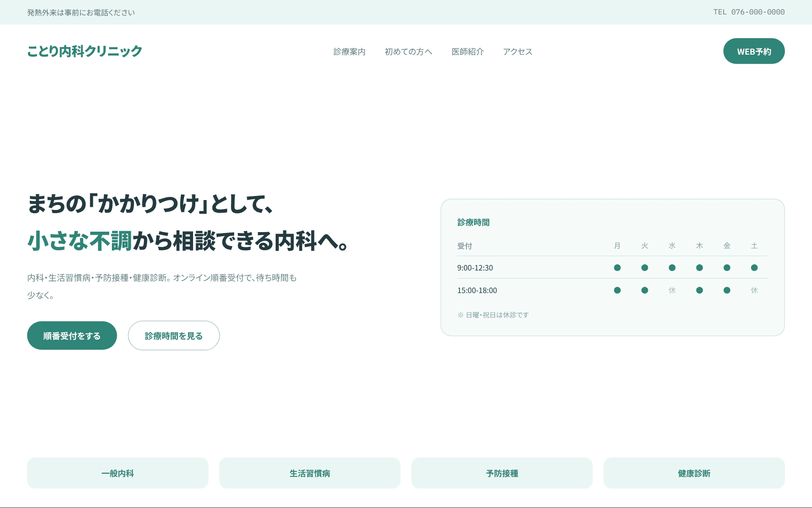This screenshot has height=508, width=812.
Task: Click the TEL 076-000-0000 phone number
Action: (x=749, y=12)
